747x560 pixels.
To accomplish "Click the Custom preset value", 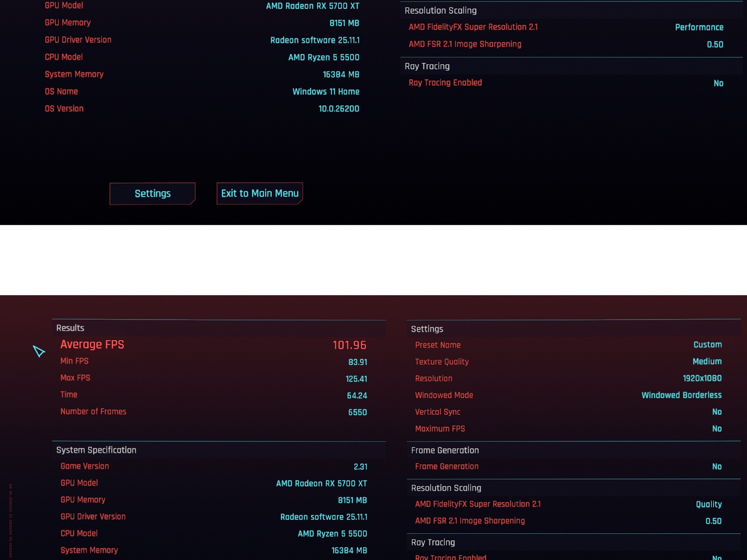I will click(x=708, y=345).
